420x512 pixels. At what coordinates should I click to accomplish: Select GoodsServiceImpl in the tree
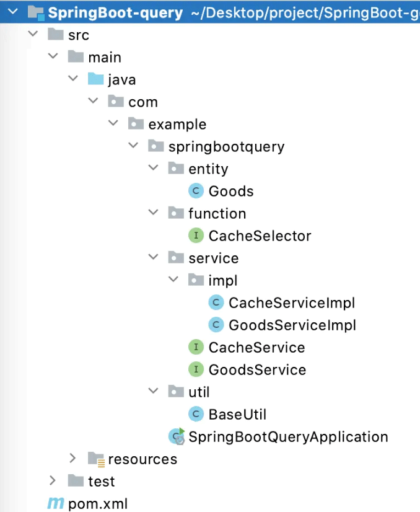coord(292,325)
